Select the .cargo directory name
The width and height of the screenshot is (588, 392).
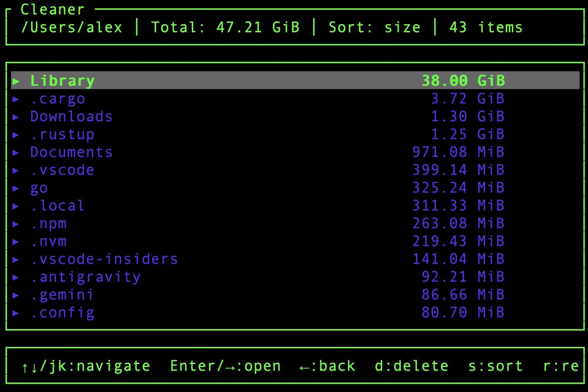(58, 99)
